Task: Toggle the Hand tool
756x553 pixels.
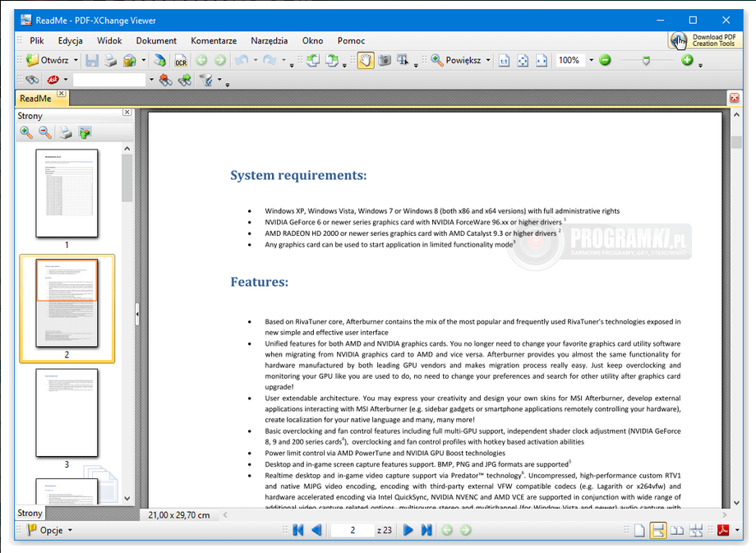Action: (366, 60)
